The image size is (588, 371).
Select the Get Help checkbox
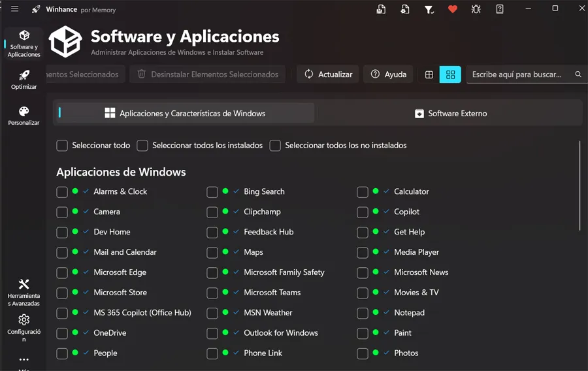click(362, 233)
